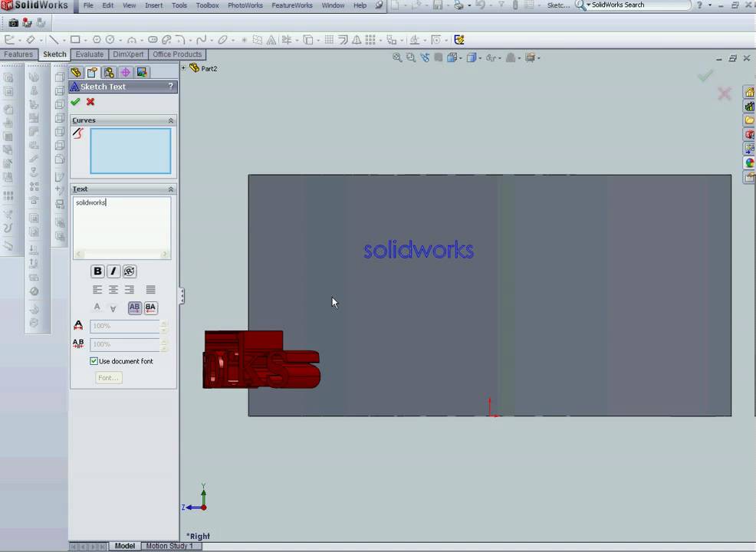Click the Trim Entities tool

[x=287, y=40]
